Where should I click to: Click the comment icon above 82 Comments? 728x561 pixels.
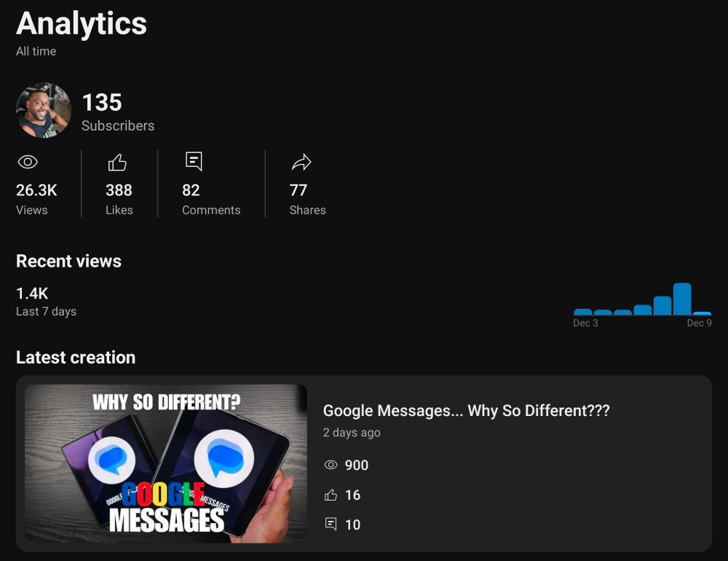(x=194, y=161)
